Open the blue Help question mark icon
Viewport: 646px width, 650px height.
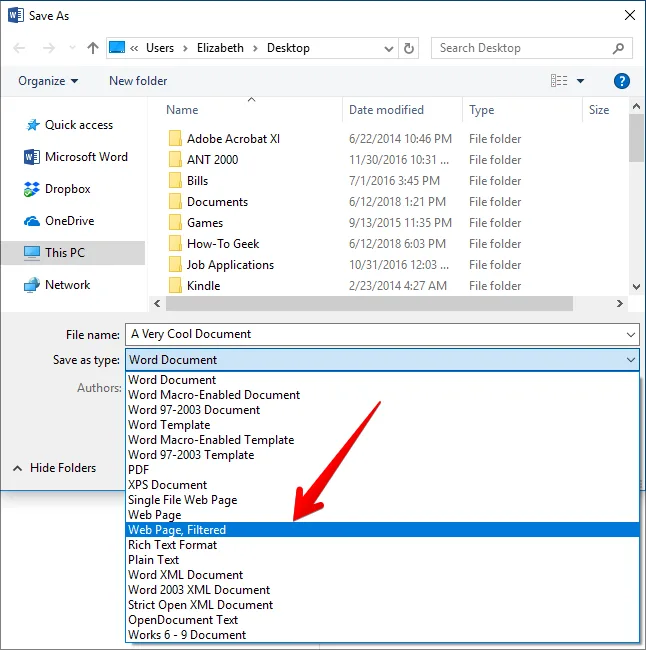pos(621,81)
